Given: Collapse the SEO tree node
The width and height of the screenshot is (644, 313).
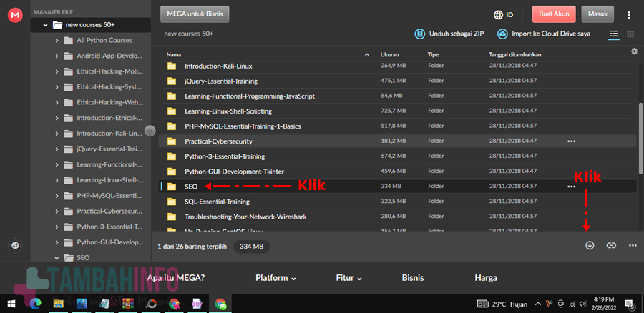Looking at the screenshot, I should tap(57, 258).
